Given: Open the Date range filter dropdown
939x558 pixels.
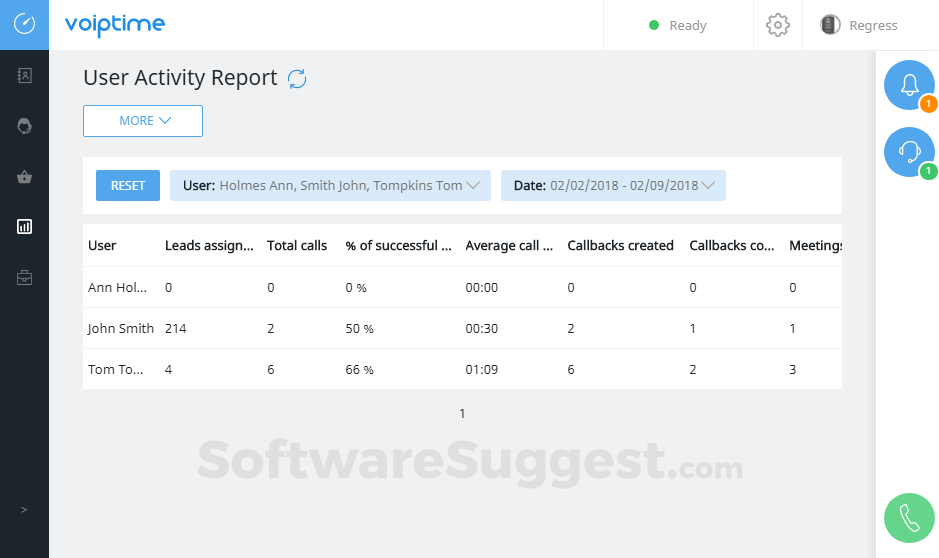Looking at the screenshot, I should 613,186.
